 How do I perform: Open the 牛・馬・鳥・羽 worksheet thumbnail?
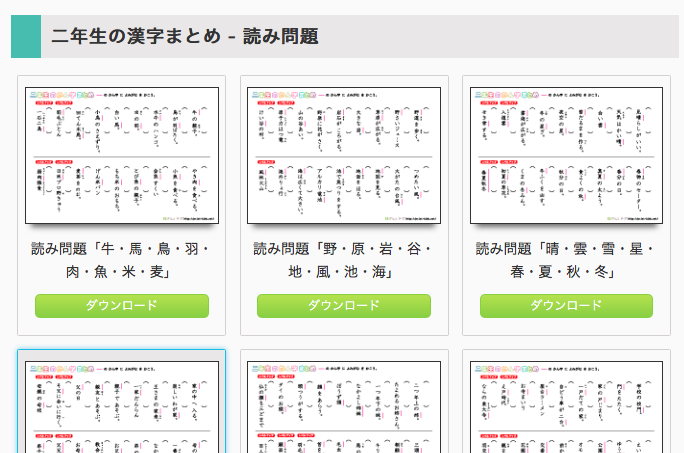coord(122,155)
